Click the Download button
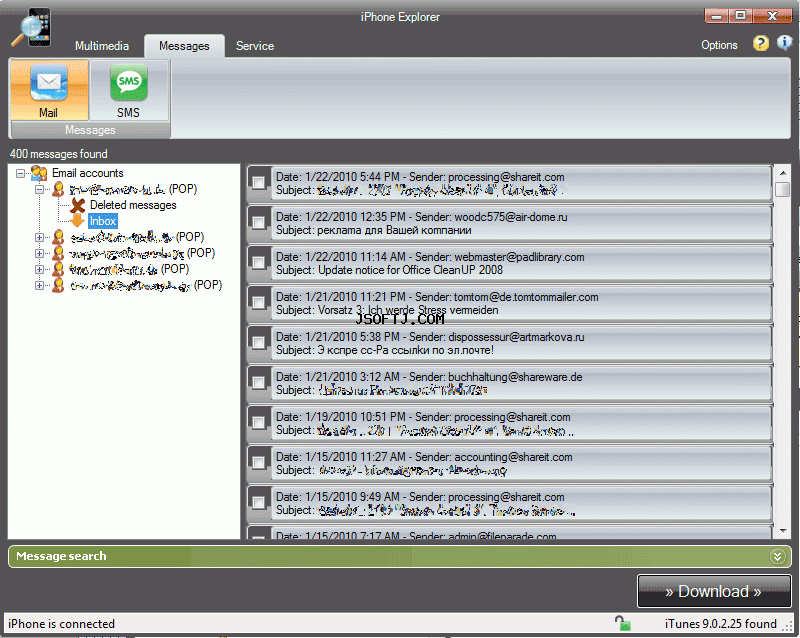 [714, 591]
